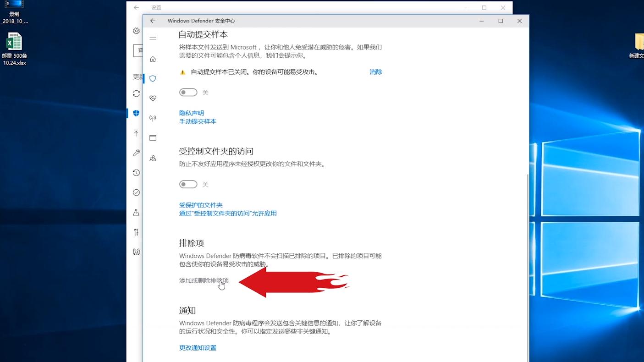Open Find my device icon in Settings
Image resolution: width=644 pixels, height=362 pixels.
point(136,213)
